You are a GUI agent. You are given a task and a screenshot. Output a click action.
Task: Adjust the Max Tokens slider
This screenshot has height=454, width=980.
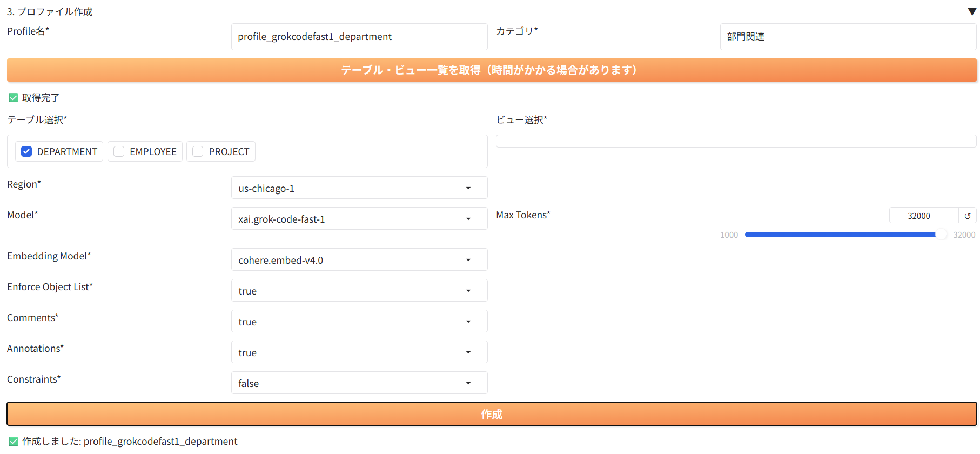pos(845,235)
